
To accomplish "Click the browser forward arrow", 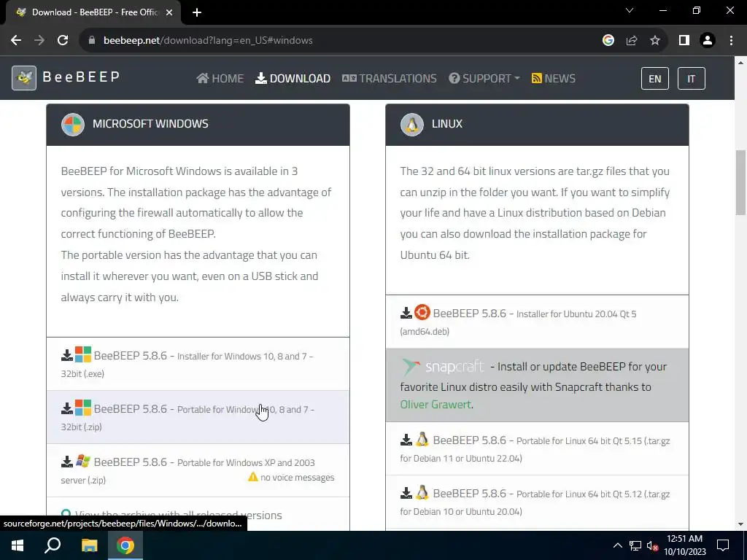I will click(39, 41).
